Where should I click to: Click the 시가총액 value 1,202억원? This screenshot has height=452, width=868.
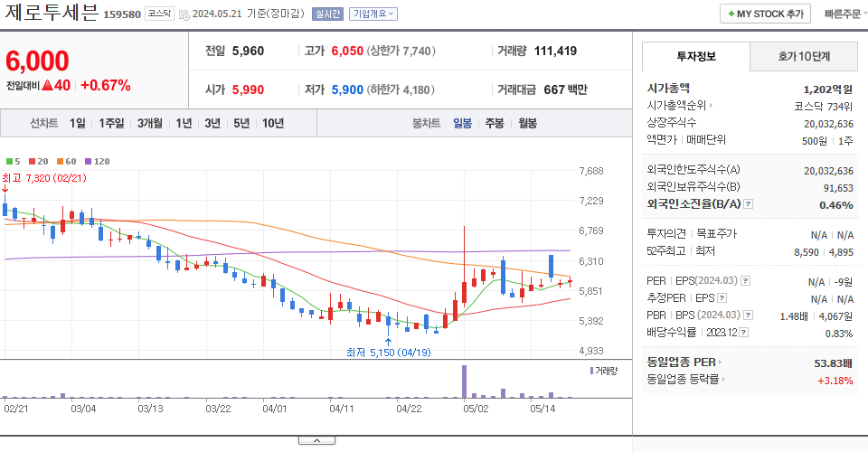pos(828,89)
